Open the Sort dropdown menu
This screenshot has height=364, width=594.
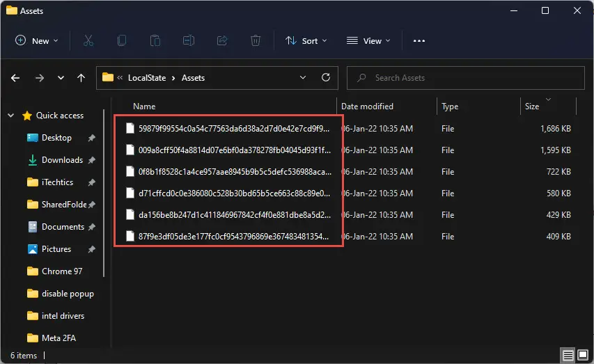306,40
